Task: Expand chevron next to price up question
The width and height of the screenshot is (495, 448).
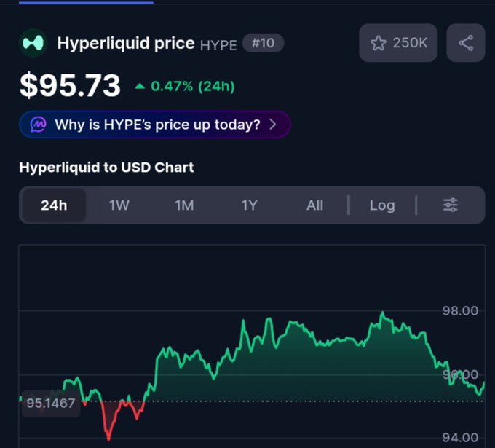Action: tap(273, 125)
